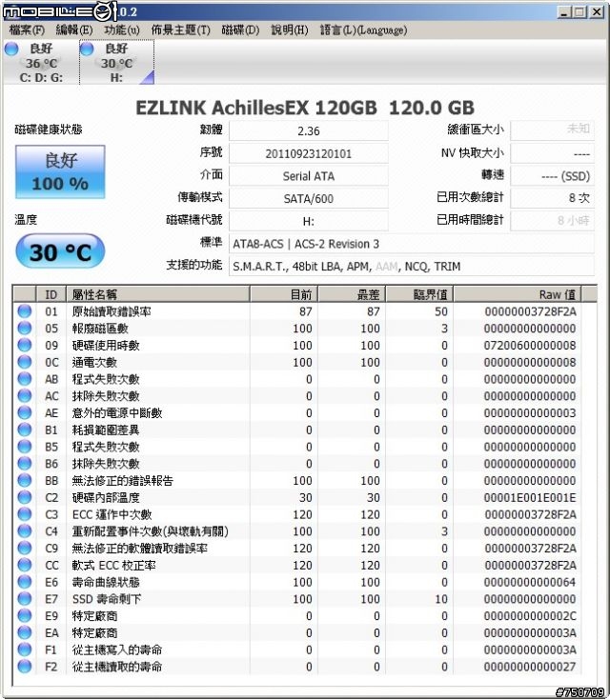Click status icon of attribute 05
Viewport: 610px width, 700px height.
(25, 329)
